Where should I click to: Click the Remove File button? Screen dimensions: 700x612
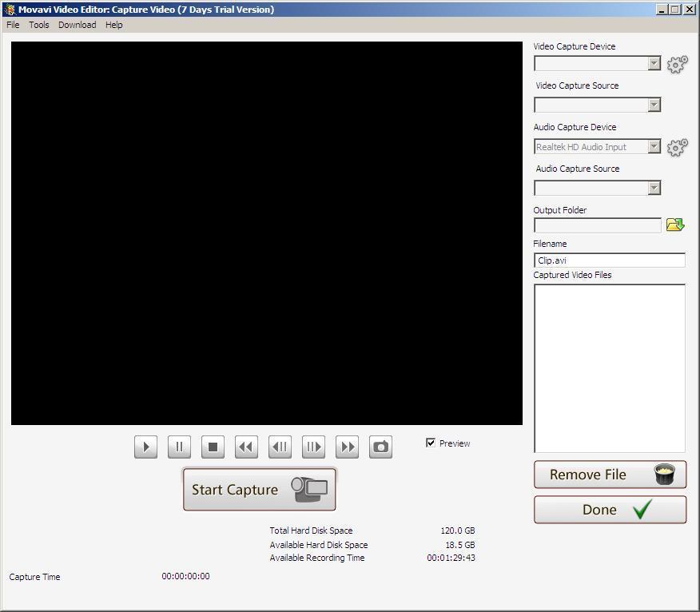coord(609,474)
